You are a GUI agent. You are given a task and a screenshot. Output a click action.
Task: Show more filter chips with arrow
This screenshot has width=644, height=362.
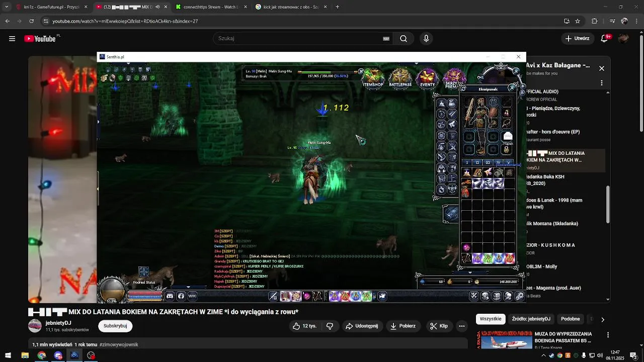pyautogui.click(x=602, y=319)
